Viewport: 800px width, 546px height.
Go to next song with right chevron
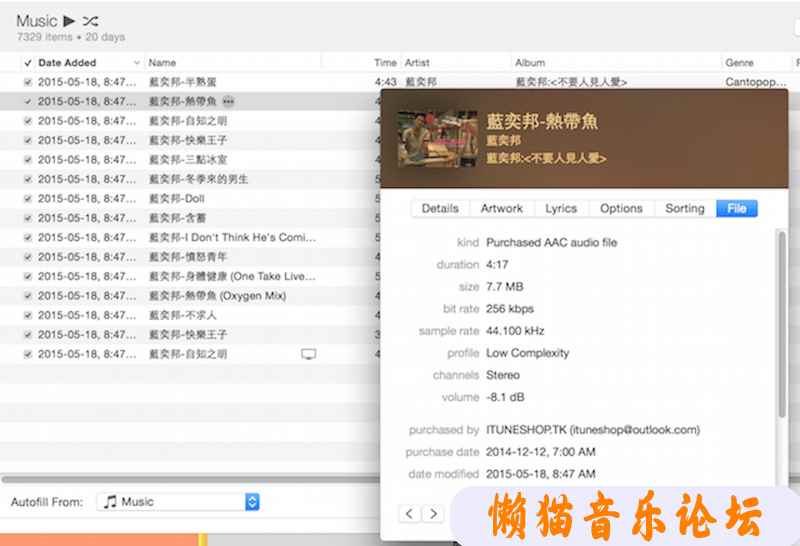pyautogui.click(x=433, y=513)
